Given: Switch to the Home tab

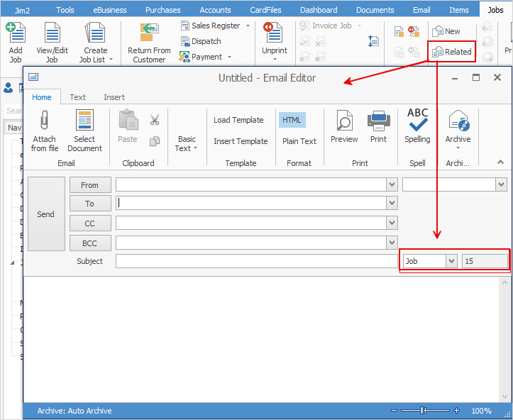Looking at the screenshot, I should 42,97.
